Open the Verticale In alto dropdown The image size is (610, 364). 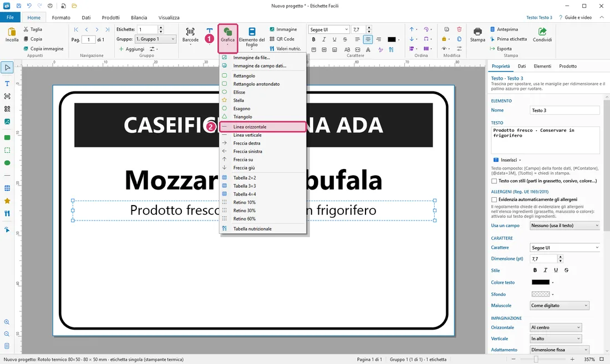click(x=556, y=339)
